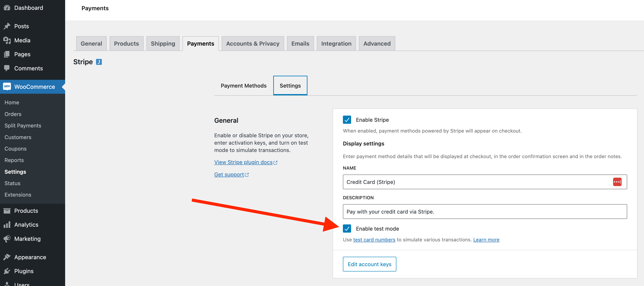
Task: Uncheck the Enable Stripe checkbox
Action: (347, 120)
